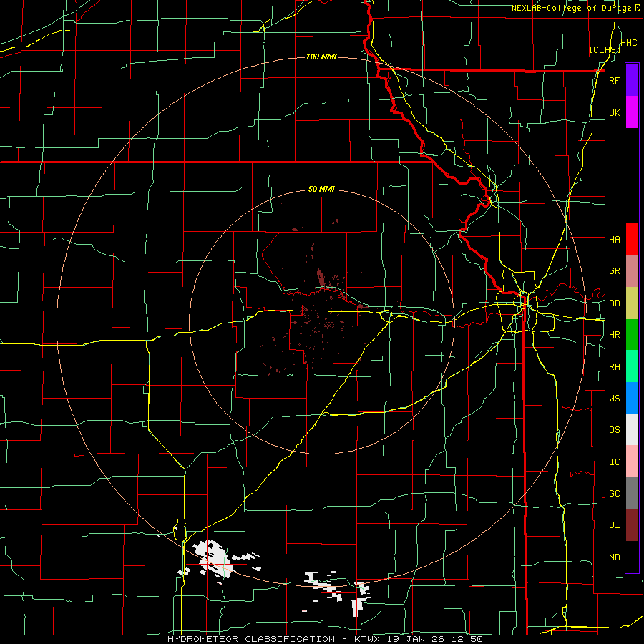Click the WS blue legend swatch
The width and height of the screenshot is (644, 644).
[x=632, y=398]
